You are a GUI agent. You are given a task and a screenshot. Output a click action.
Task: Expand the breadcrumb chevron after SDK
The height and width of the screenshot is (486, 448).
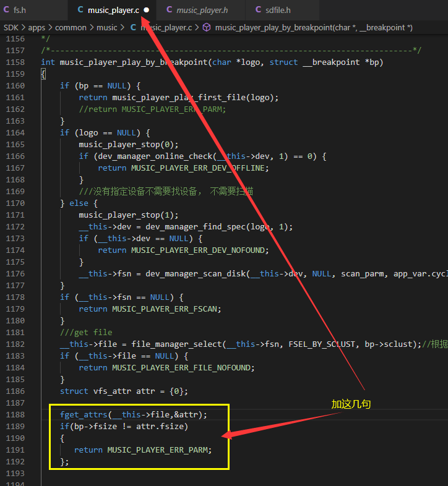24,28
